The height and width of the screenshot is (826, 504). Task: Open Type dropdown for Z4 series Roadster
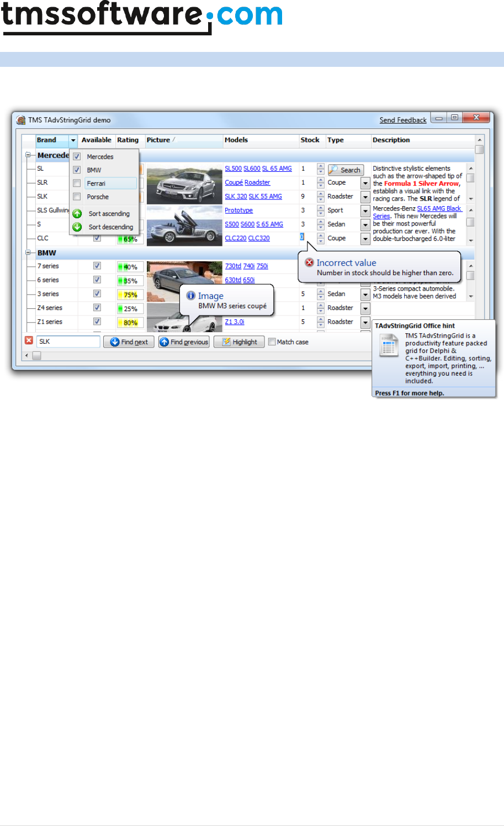click(x=365, y=308)
